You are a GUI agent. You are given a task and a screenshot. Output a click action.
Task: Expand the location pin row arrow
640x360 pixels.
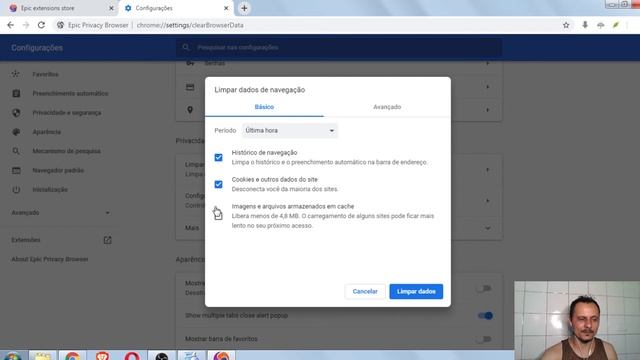[487, 110]
